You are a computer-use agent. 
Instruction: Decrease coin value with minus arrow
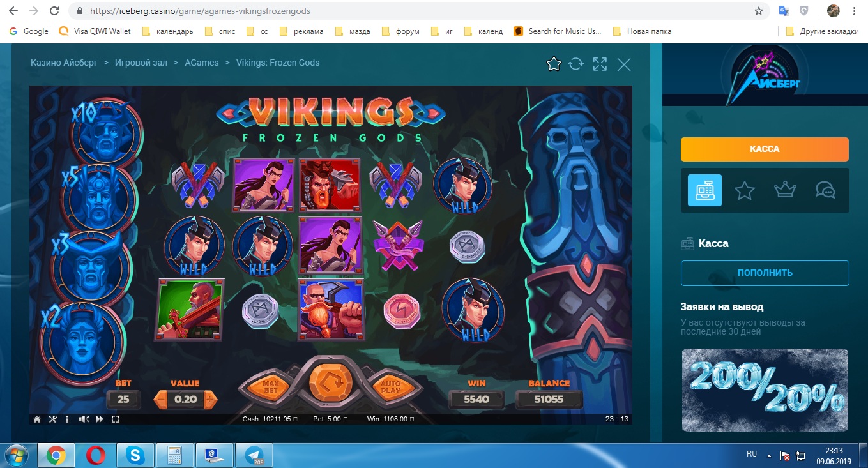coord(160,400)
